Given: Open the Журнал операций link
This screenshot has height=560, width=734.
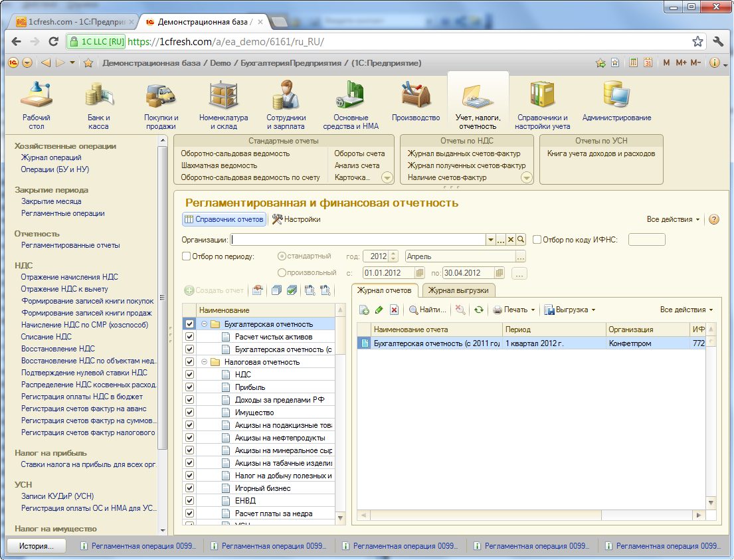Looking at the screenshot, I should 51,157.
